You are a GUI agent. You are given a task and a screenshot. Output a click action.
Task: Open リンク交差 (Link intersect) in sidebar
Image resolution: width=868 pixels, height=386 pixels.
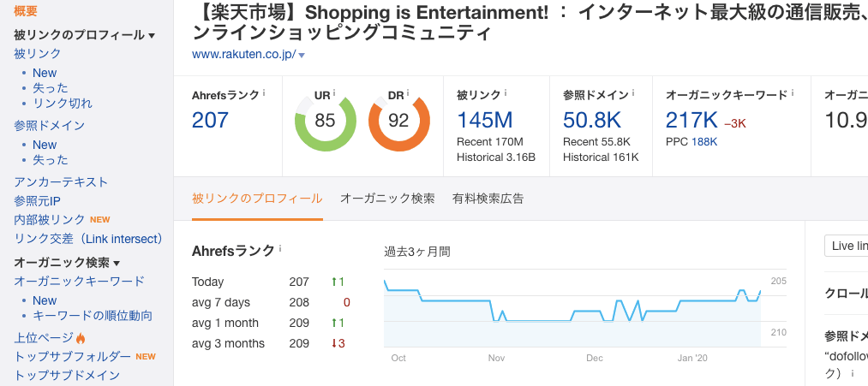(x=87, y=238)
